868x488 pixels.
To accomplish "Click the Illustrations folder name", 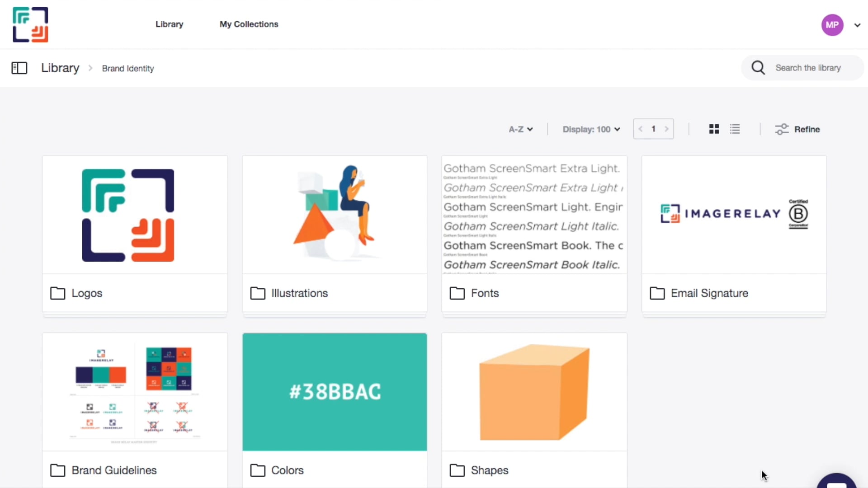I will tap(299, 293).
